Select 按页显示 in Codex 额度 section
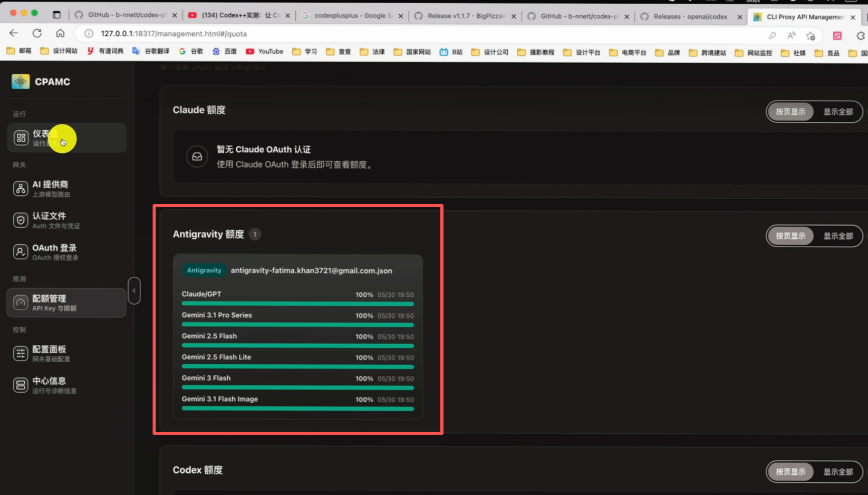Image resolution: width=868 pixels, height=495 pixels. [x=790, y=472]
